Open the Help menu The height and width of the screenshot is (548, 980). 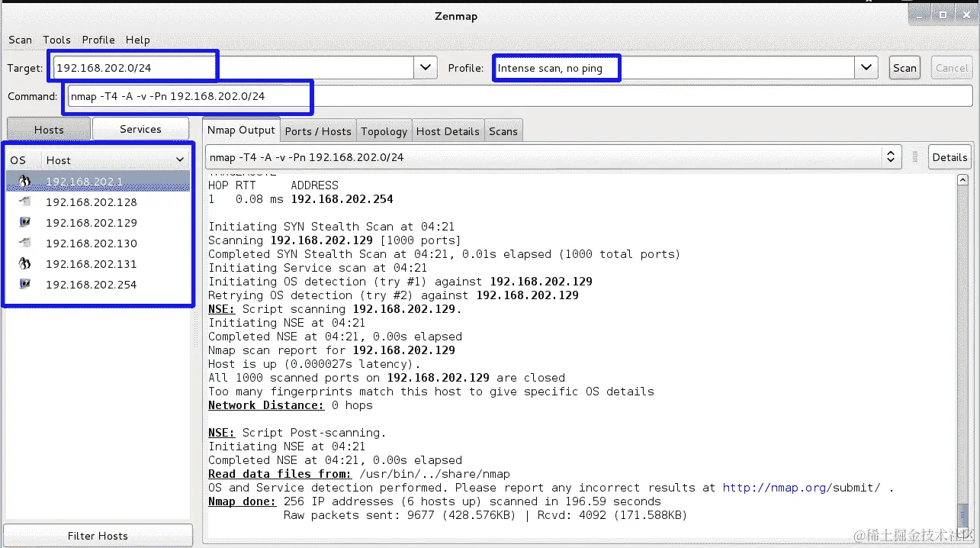click(138, 40)
